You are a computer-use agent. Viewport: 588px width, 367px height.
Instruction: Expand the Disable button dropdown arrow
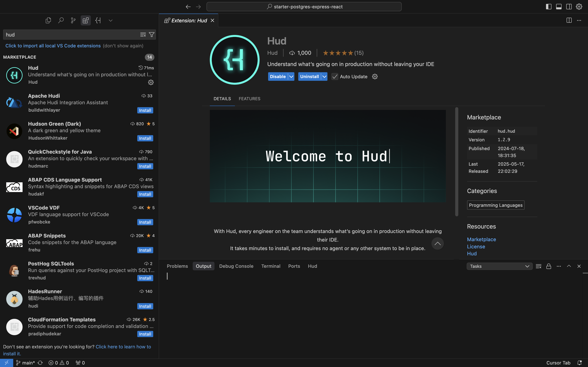coord(291,77)
